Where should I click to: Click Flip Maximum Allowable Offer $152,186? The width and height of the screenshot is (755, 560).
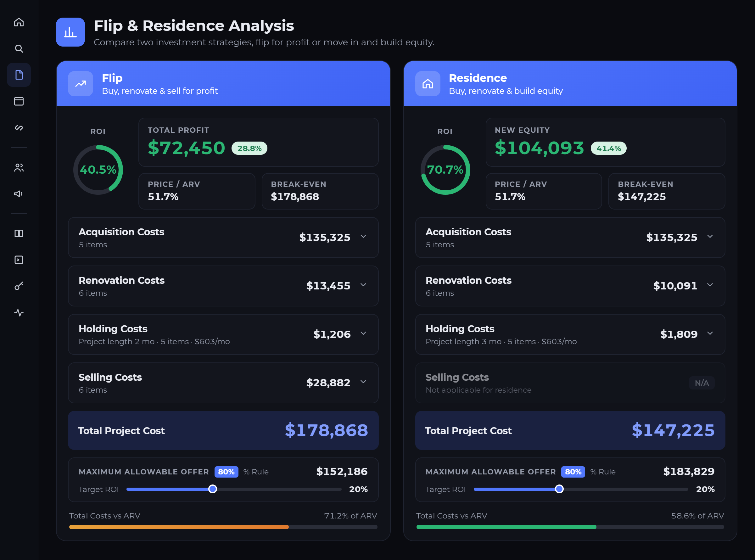click(342, 471)
